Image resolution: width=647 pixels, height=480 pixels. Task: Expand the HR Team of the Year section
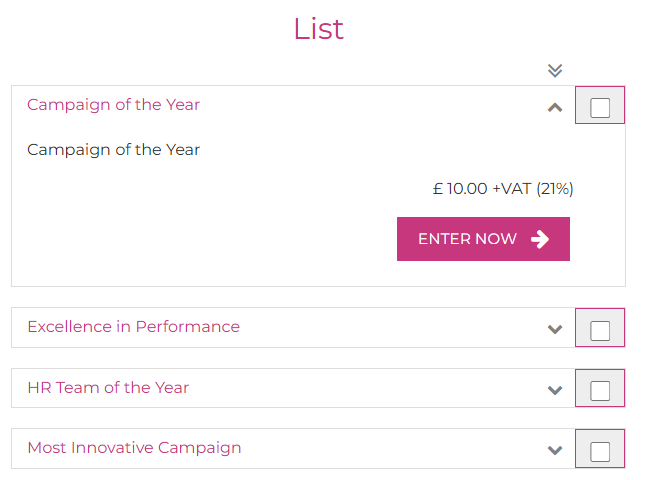coord(555,390)
